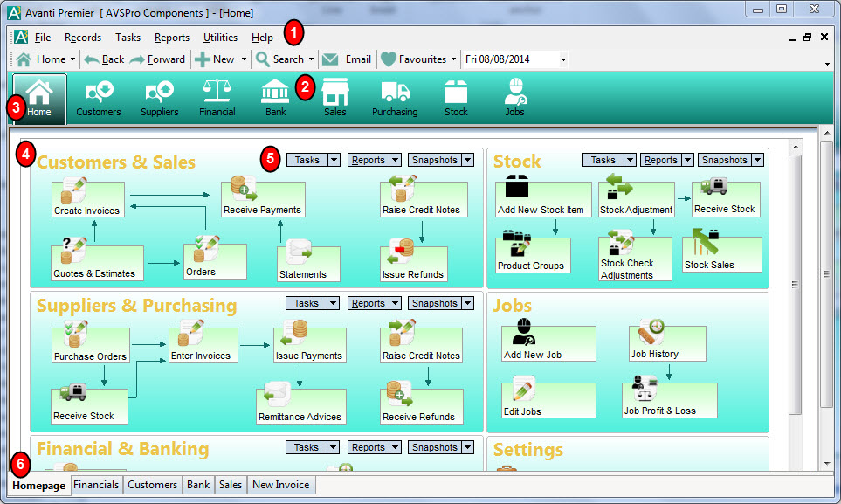Switch to the Financials bottom tab
Image resolution: width=841 pixels, height=504 pixels.
click(96, 485)
